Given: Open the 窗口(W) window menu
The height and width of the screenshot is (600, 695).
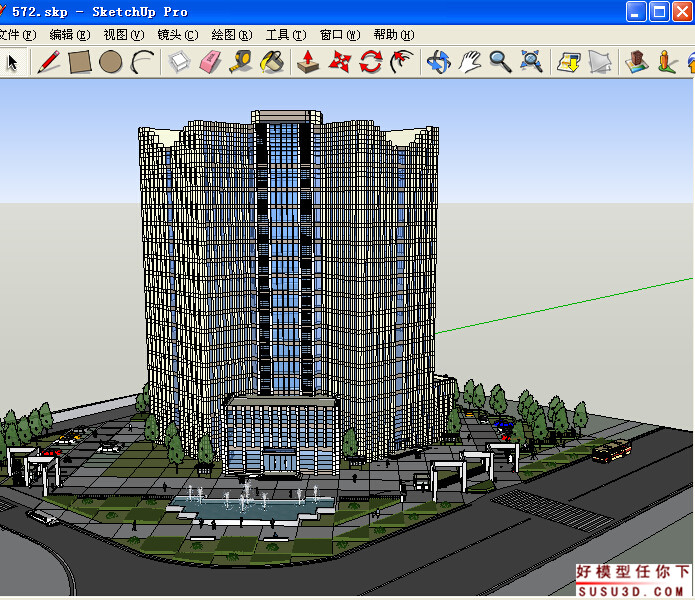Looking at the screenshot, I should point(340,35).
